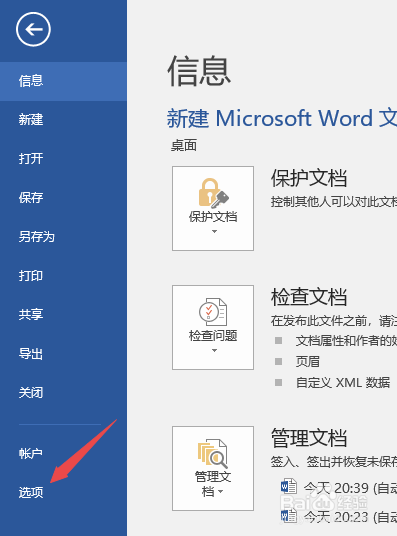The width and height of the screenshot is (397, 536).
Task: Click the 页眉 bullet item
Action: coord(308,361)
